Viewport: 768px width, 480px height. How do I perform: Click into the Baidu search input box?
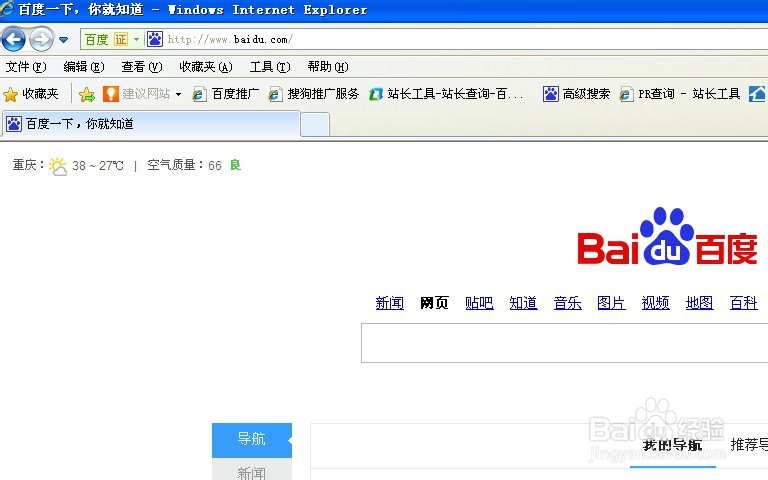(564, 343)
